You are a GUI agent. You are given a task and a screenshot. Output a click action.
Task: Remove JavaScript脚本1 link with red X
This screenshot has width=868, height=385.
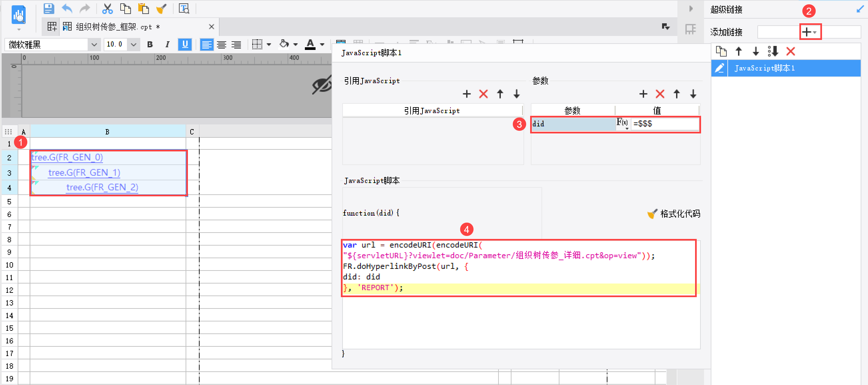tap(790, 52)
